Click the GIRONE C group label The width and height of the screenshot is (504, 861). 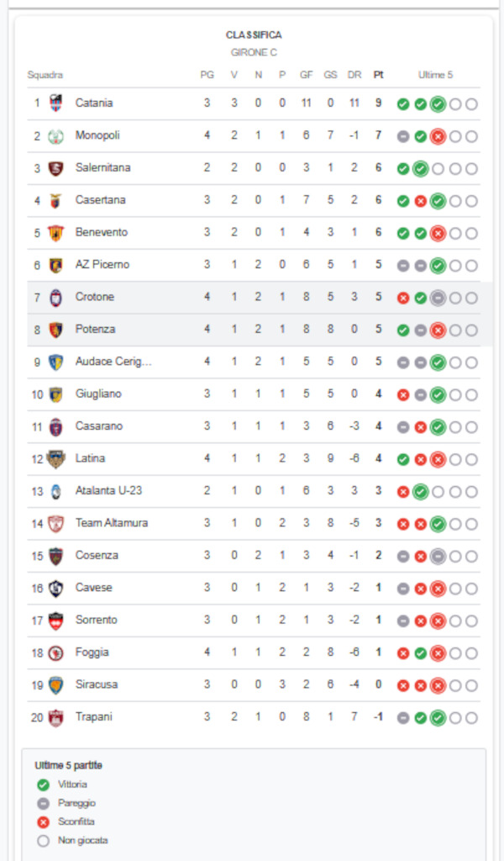[x=254, y=52]
